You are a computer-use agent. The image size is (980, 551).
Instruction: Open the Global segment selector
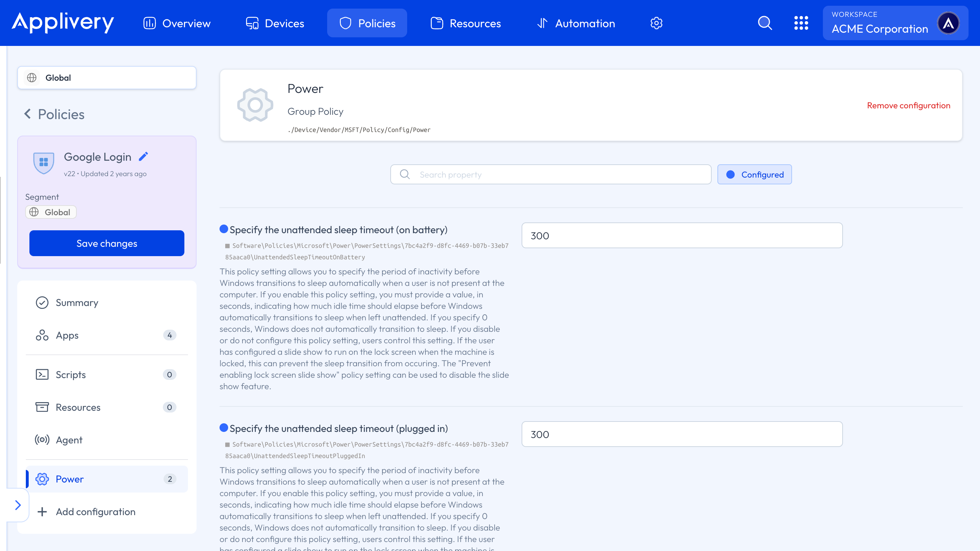107,77
